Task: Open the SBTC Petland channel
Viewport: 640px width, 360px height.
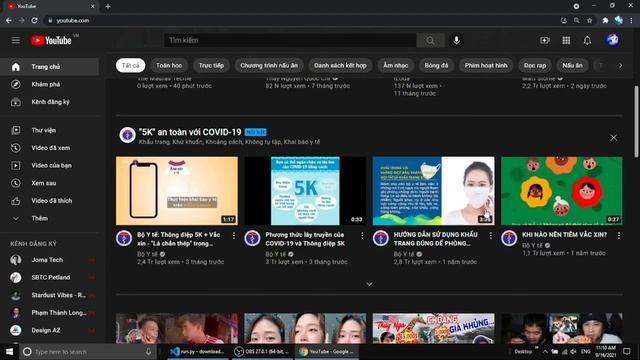Action: click(x=49, y=277)
